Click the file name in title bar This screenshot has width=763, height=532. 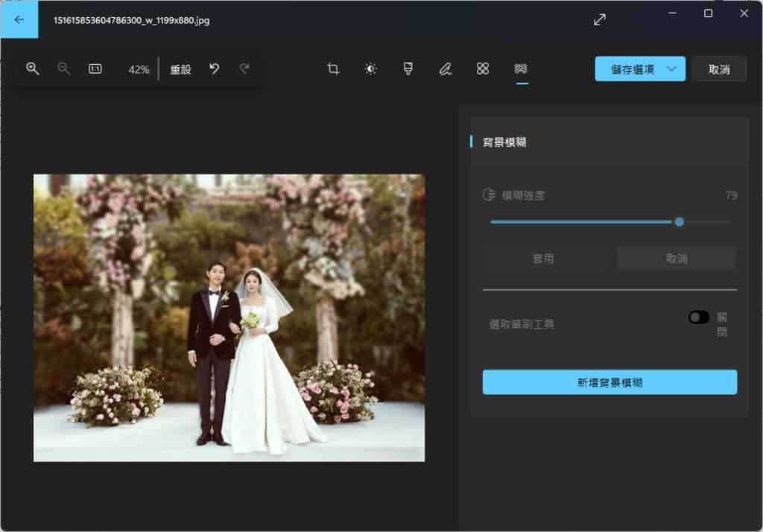tap(131, 20)
